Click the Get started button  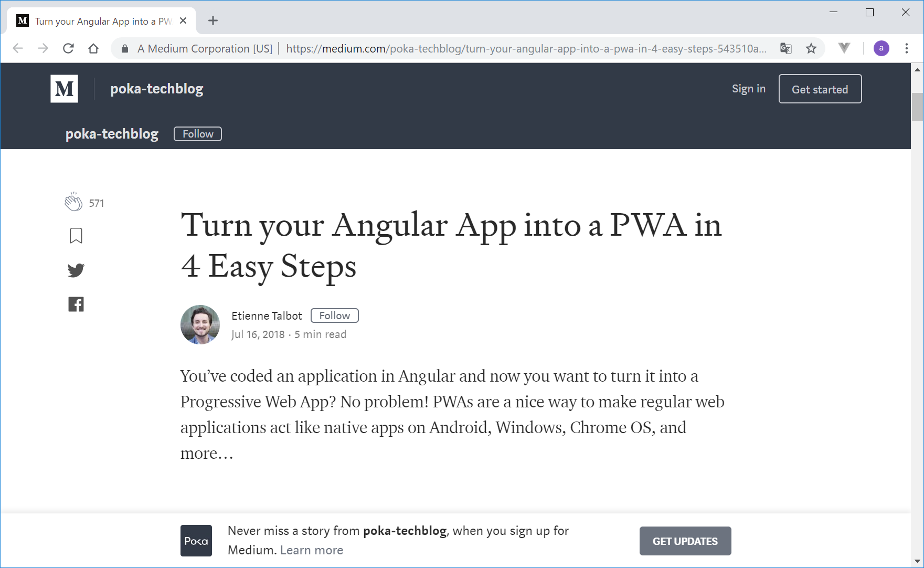point(820,89)
